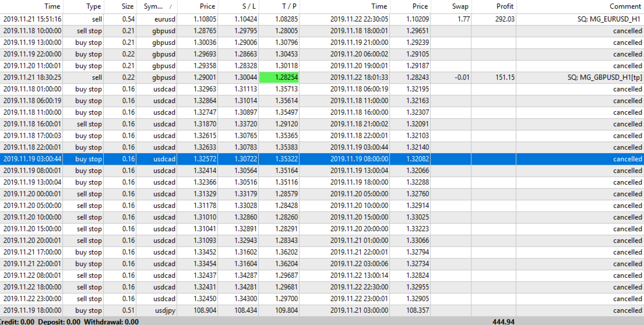This screenshot has width=644, height=325.
Task: Sort by the Profit column header
Action: 505,6
